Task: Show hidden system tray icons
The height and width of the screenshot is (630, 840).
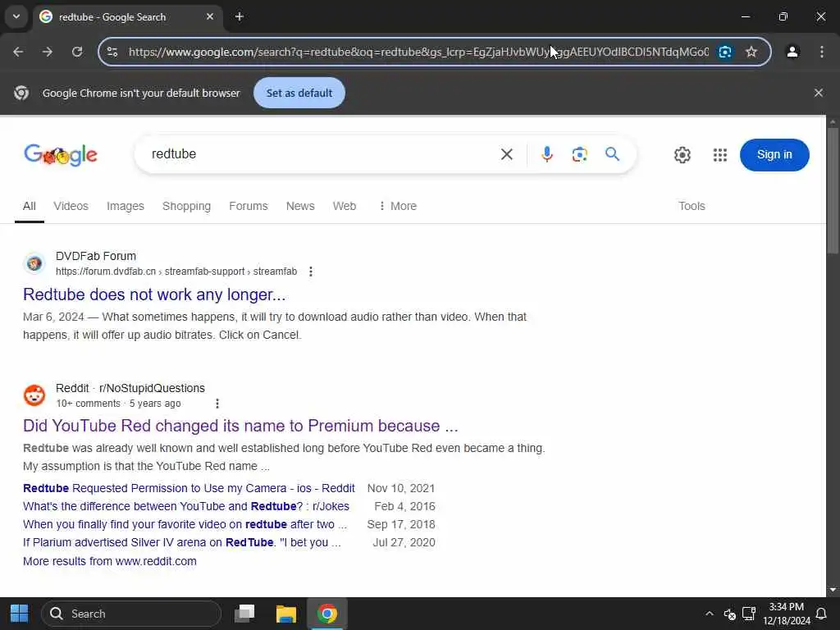Action: (x=710, y=614)
